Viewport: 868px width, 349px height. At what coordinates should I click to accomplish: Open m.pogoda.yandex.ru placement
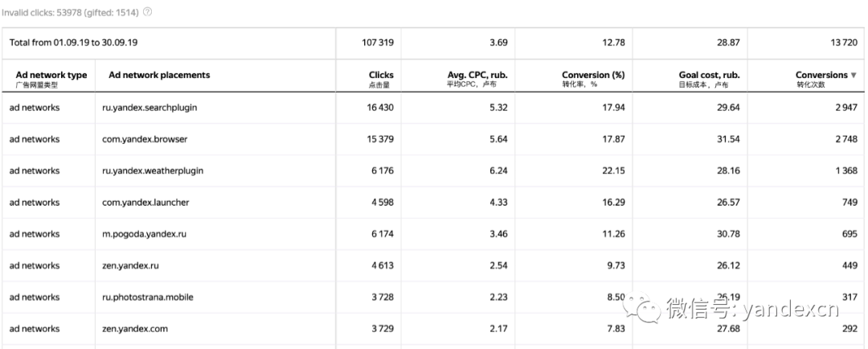click(x=145, y=234)
